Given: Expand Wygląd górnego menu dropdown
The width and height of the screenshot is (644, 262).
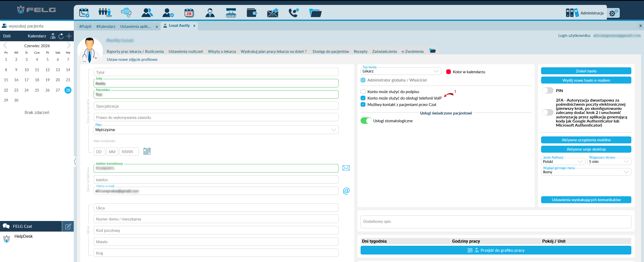Looking at the screenshot, I should pos(586,172).
